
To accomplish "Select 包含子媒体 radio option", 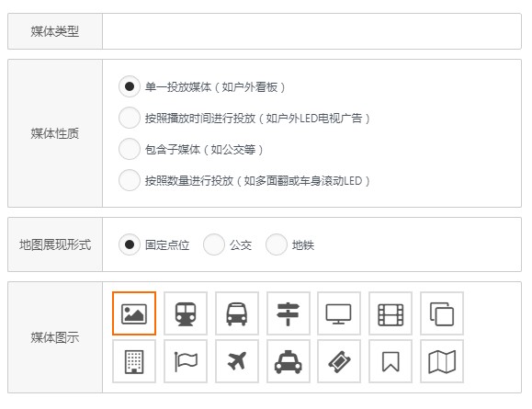I will (x=130, y=149).
